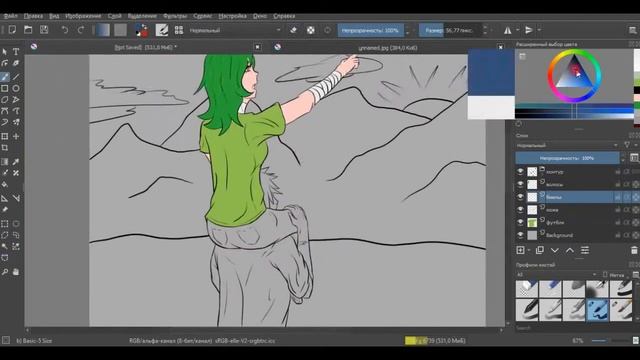
Task: Open layer properties icon in Layers panel
Action: coord(585,250)
